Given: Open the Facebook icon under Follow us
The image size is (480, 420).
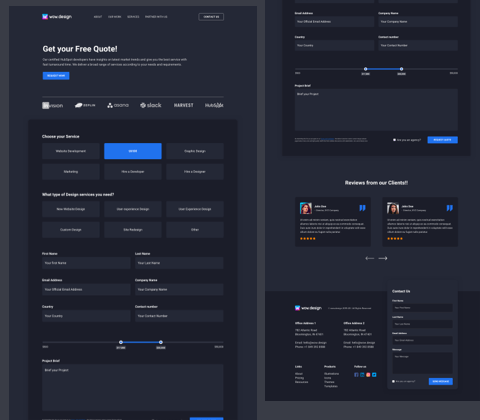Looking at the screenshot, I should click(356, 375).
